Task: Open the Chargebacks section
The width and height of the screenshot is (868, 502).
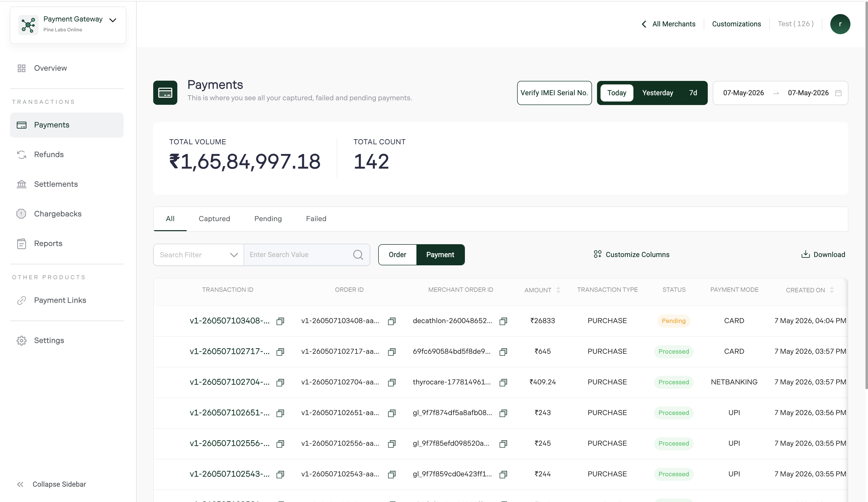Action: click(x=67, y=214)
